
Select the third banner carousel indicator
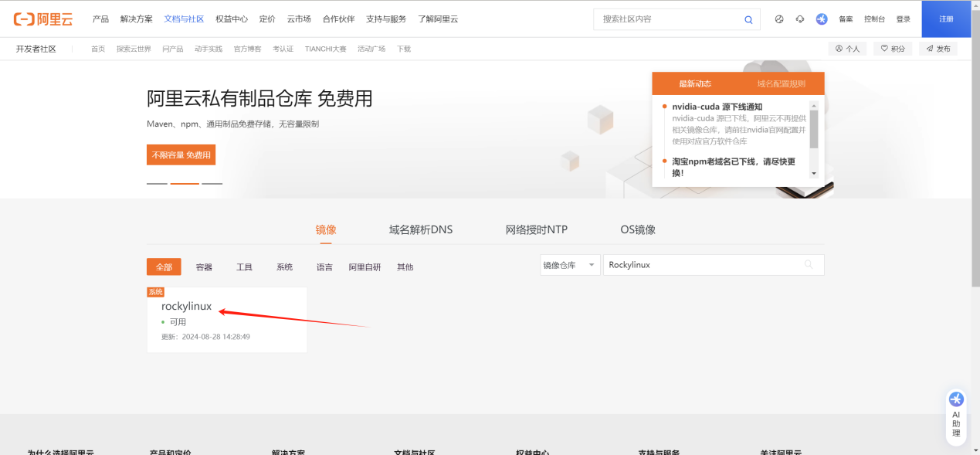(212, 184)
